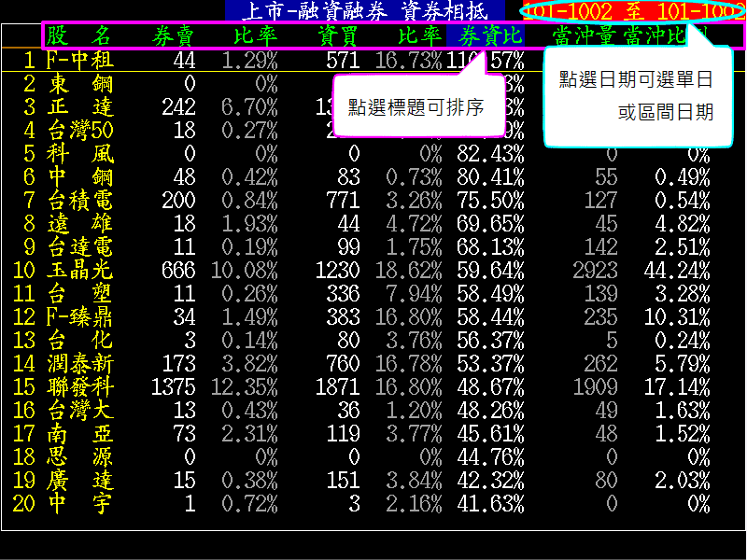This screenshot has width=747, height=560.
Task: Click 比率 header right of 券賣
Action: 255,36
